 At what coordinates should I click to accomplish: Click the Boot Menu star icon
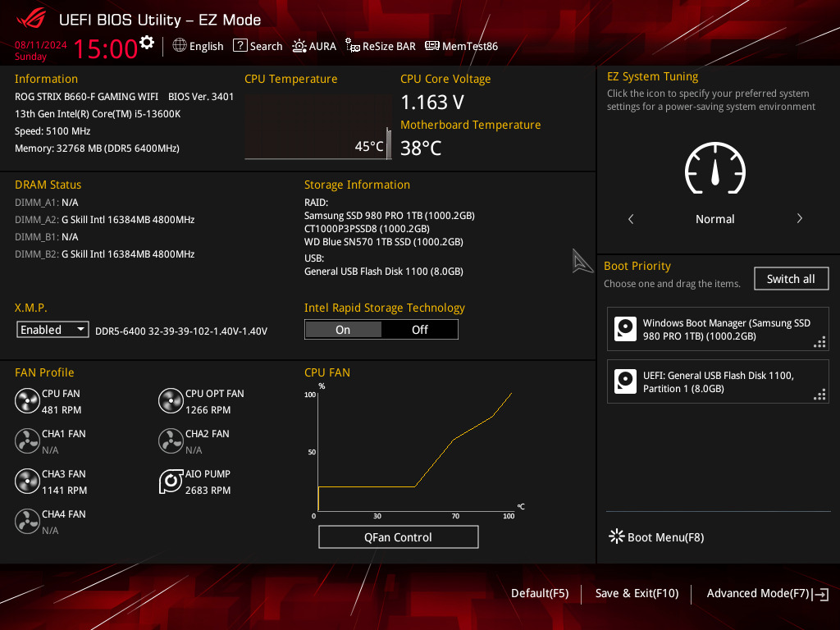coord(617,536)
